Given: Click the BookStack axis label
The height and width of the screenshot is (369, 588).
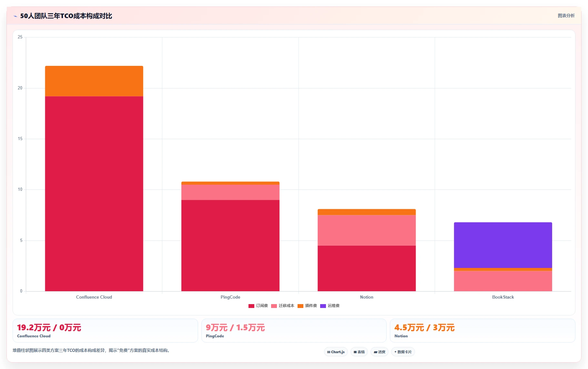Looking at the screenshot, I should pos(503,297).
